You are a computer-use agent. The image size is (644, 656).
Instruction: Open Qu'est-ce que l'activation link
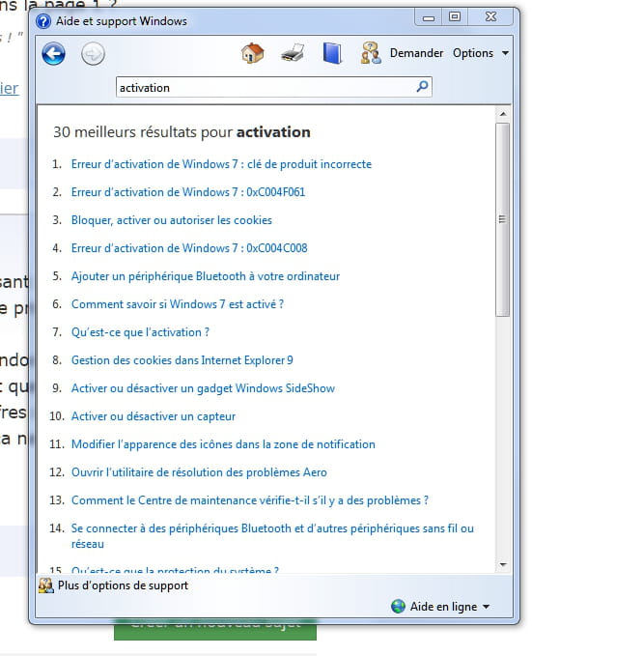pos(140,332)
